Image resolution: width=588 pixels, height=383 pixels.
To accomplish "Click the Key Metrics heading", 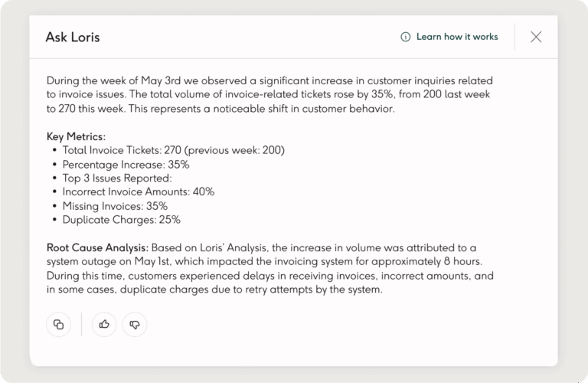I will (x=76, y=136).
